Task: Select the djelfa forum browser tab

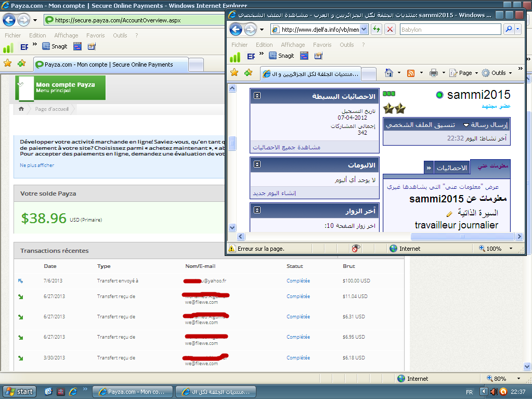Action: (x=311, y=74)
